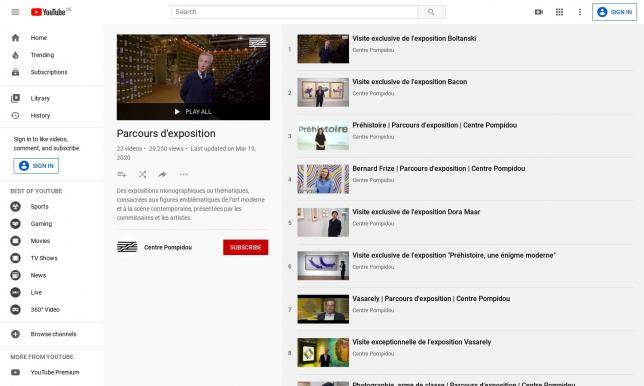Image resolution: width=644 pixels, height=386 pixels.
Task: Focus the YouTube search field
Action: (x=294, y=12)
